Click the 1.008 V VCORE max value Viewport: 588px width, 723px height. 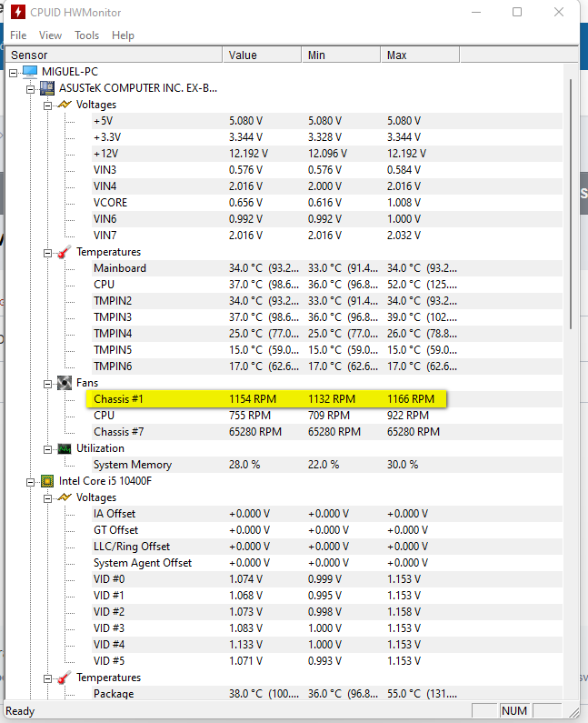tap(404, 203)
